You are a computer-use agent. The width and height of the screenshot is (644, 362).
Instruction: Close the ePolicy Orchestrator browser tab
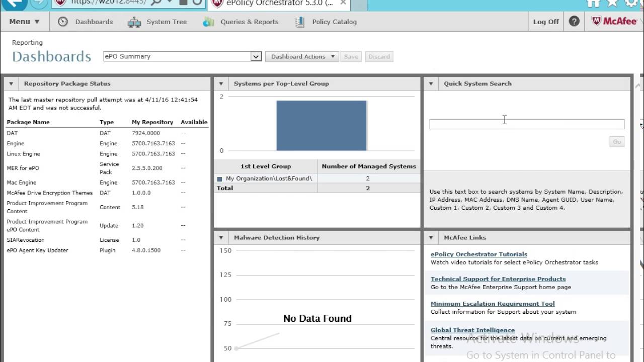pyautogui.click(x=343, y=3)
